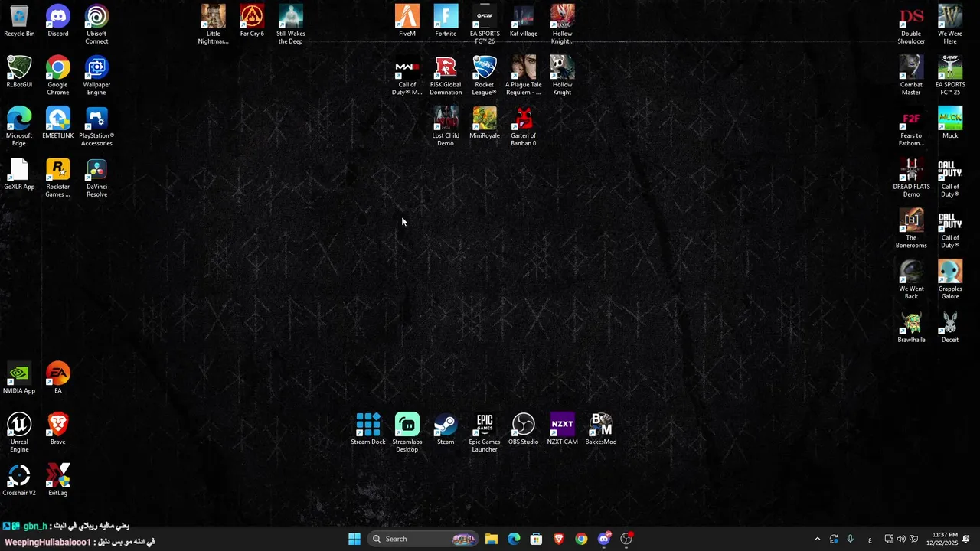Open the Windows Start menu
This screenshot has width=980, height=551.
(x=354, y=539)
